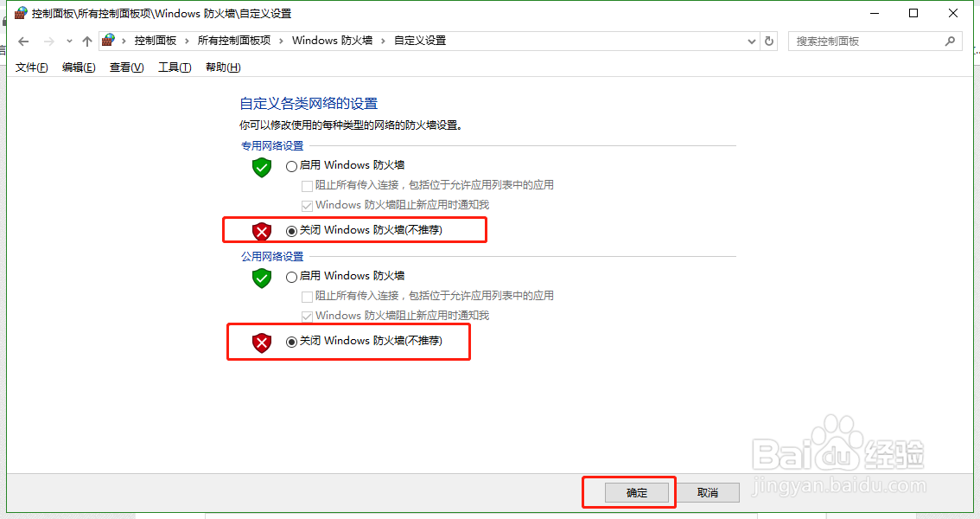Select turn off firewall for public network

[291, 342]
